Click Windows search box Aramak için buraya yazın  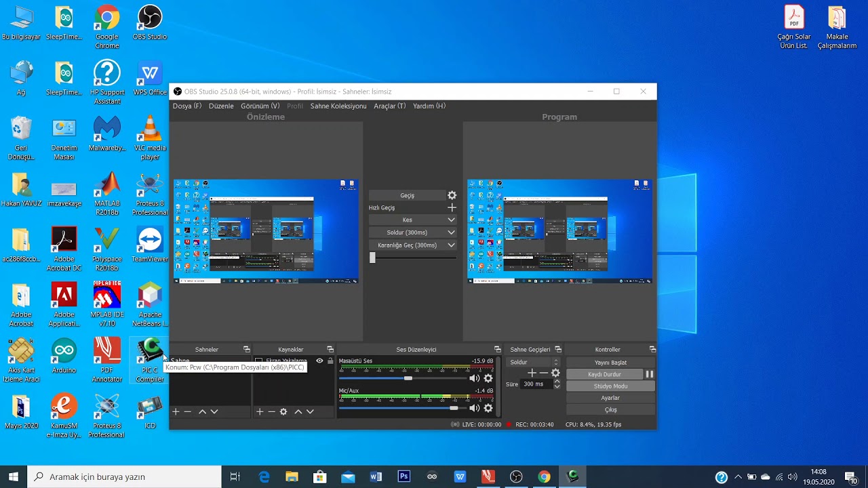(125, 476)
